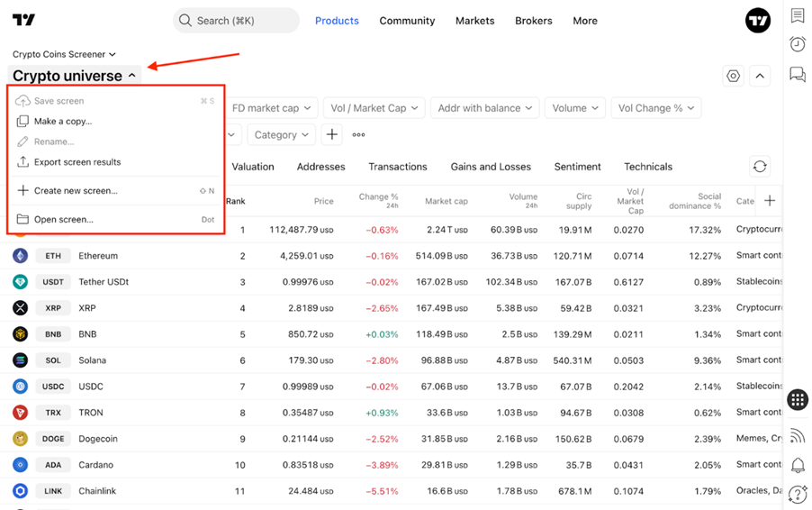This screenshot has height=510, width=812.
Task: Open the news feed broadcast icon
Action: [798, 435]
